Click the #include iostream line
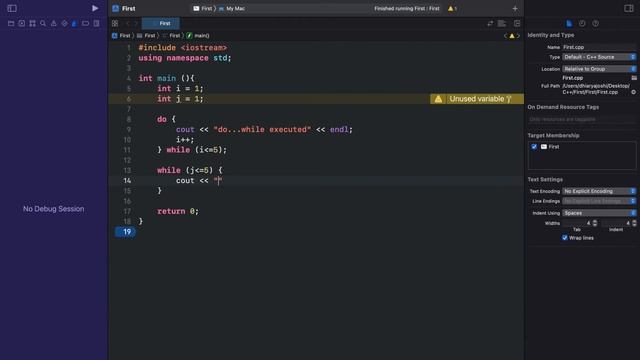640x360 pixels. [x=182, y=48]
